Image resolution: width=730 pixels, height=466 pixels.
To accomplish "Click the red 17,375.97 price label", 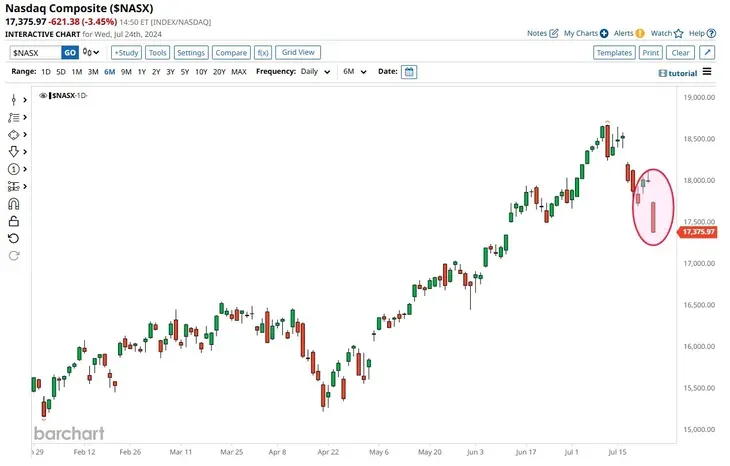I will coord(697,232).
